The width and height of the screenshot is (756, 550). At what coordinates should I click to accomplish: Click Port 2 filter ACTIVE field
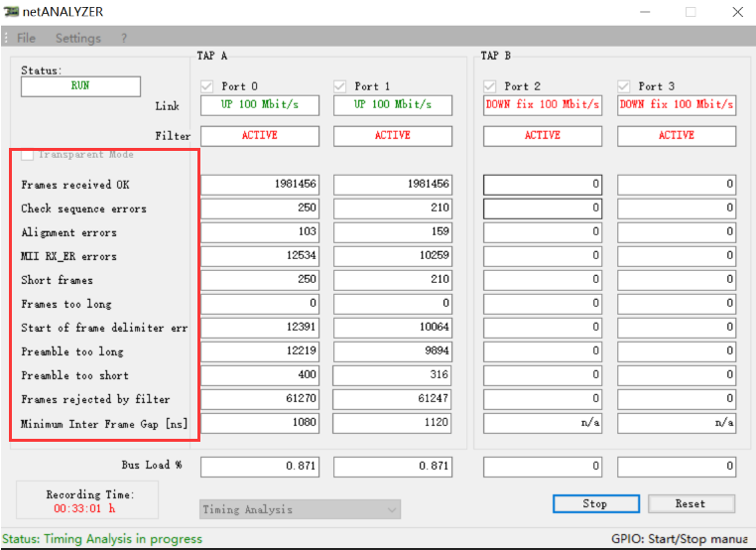click(543, 136)
